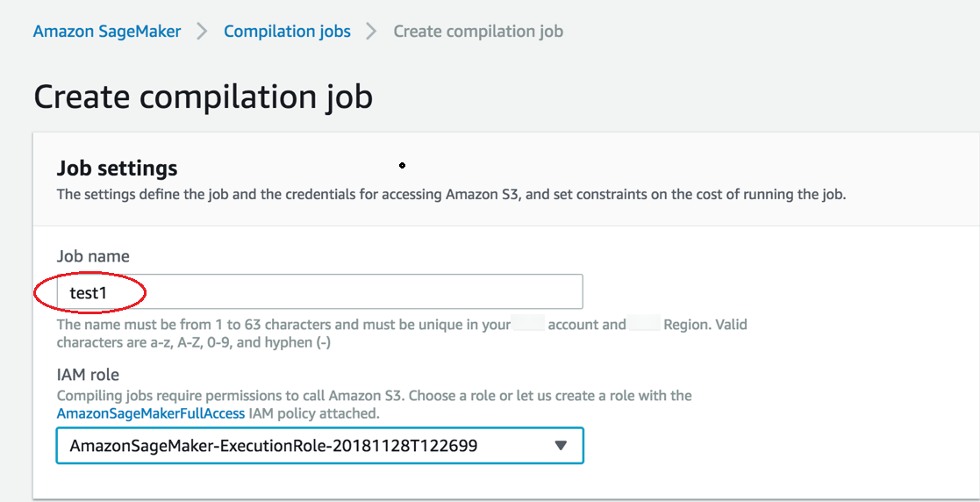Screen dimensions: 980x502
Task: Click the redacted account name block
Action: click(528, 324)
